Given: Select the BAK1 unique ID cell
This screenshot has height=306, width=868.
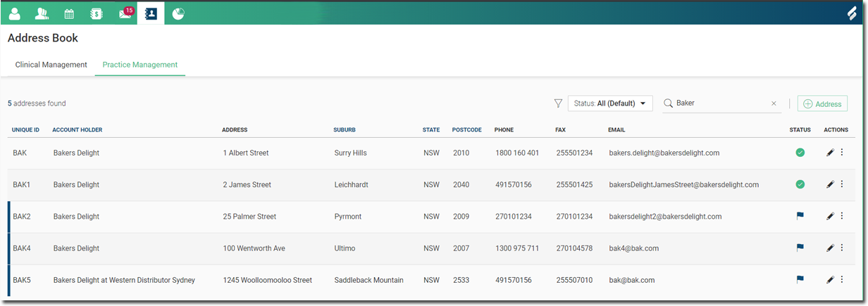Looking at the screenshot, I should [x=22, y=184].
